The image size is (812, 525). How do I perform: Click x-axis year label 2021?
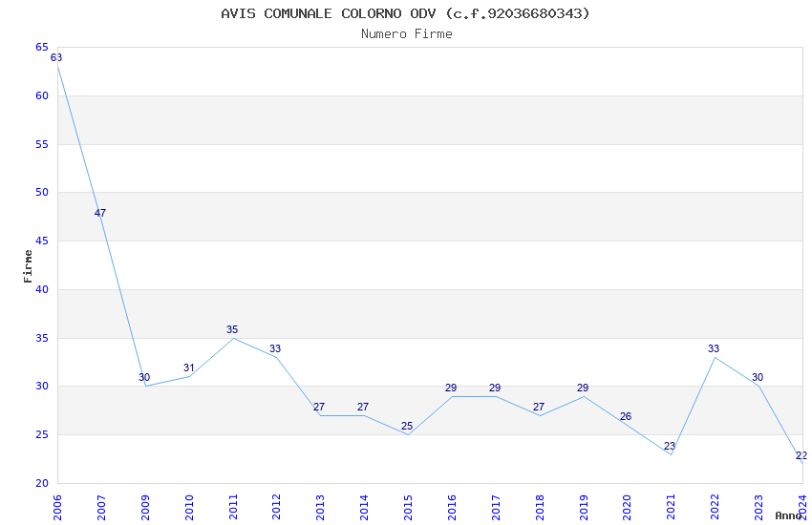[x=671, y=507]
